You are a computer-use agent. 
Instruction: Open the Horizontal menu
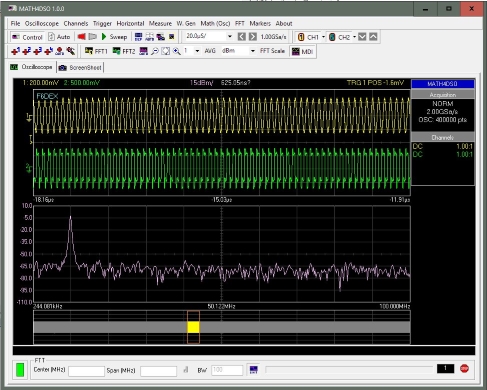coord(130,23)
